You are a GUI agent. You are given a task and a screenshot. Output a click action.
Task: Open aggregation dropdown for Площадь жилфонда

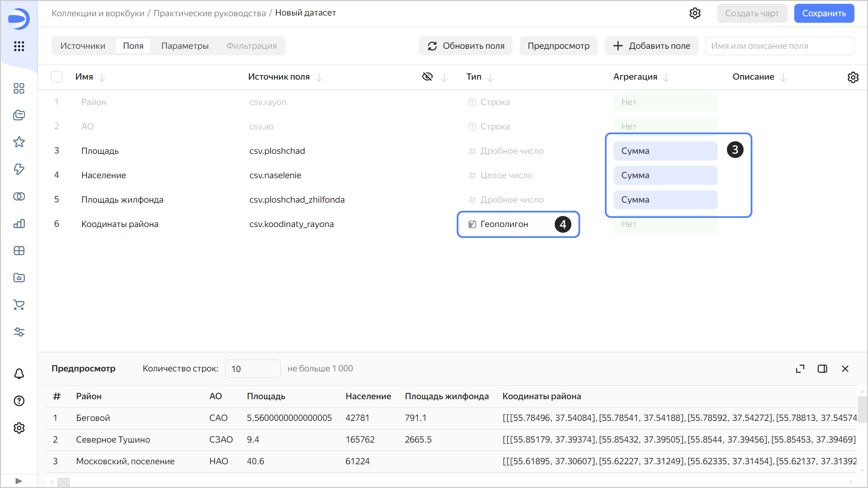click(x=665, y=200)
